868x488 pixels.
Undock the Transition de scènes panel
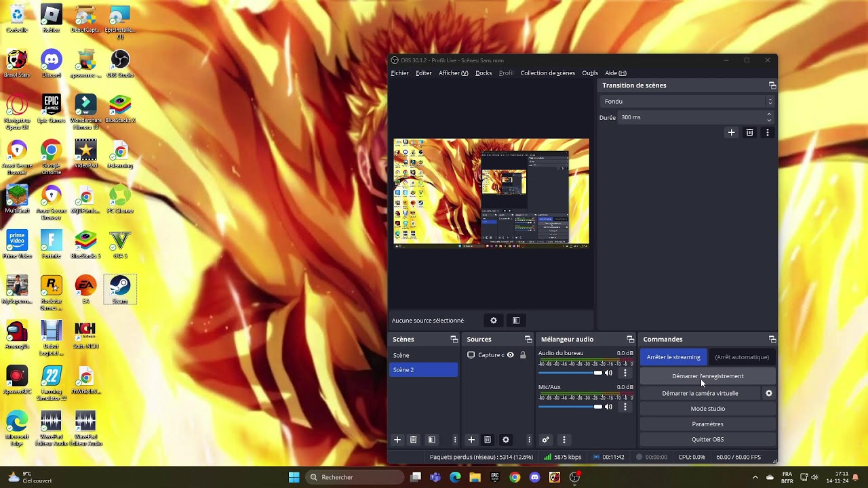tap(772, 85)
